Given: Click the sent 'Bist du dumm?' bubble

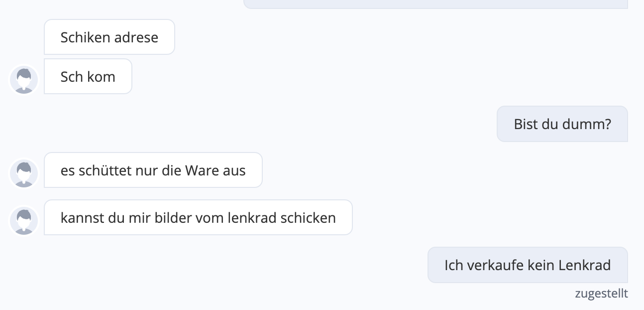Looking at the screenshot, I should point(562,124).
